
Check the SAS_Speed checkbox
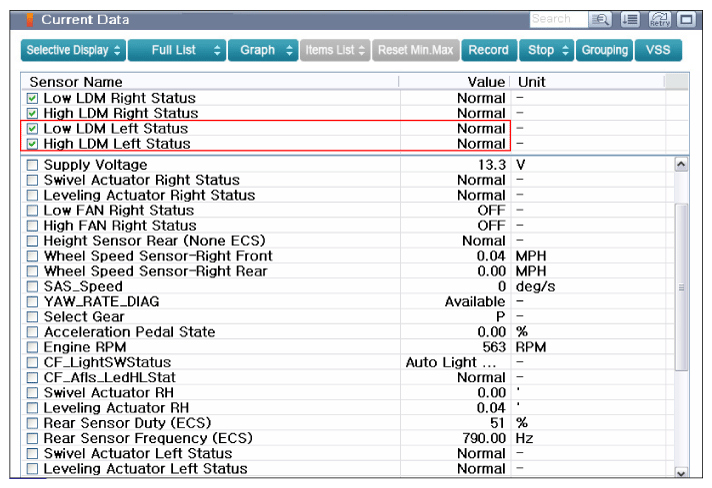click(32, 286)
